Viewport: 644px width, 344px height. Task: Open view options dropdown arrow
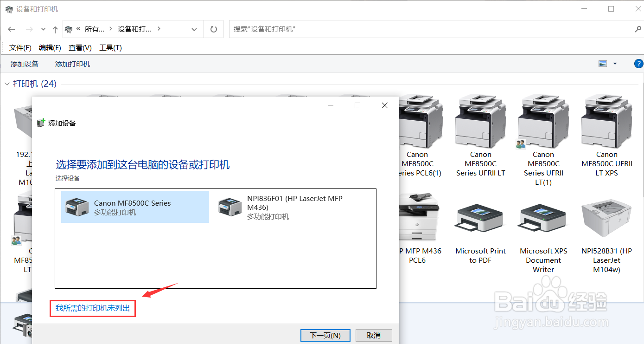(x=615, y=64)
